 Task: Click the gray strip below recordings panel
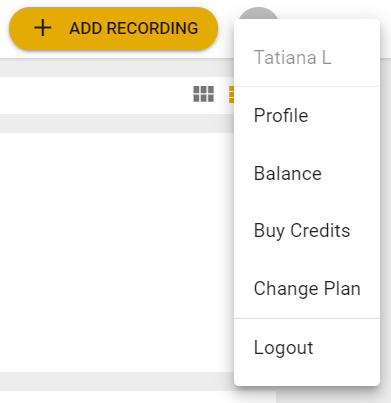(117, 381)
